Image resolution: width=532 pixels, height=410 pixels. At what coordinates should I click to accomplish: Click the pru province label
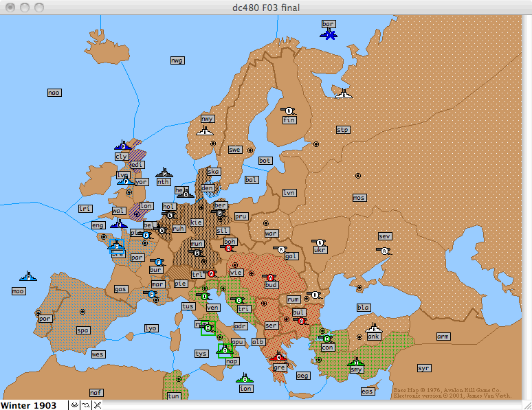pos(241,216)
